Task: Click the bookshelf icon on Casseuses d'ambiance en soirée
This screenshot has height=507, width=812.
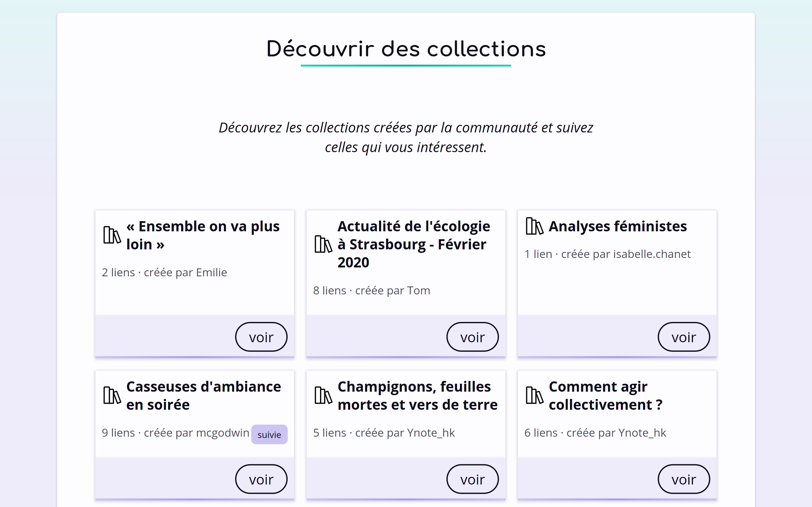Action: coord(112,396)
